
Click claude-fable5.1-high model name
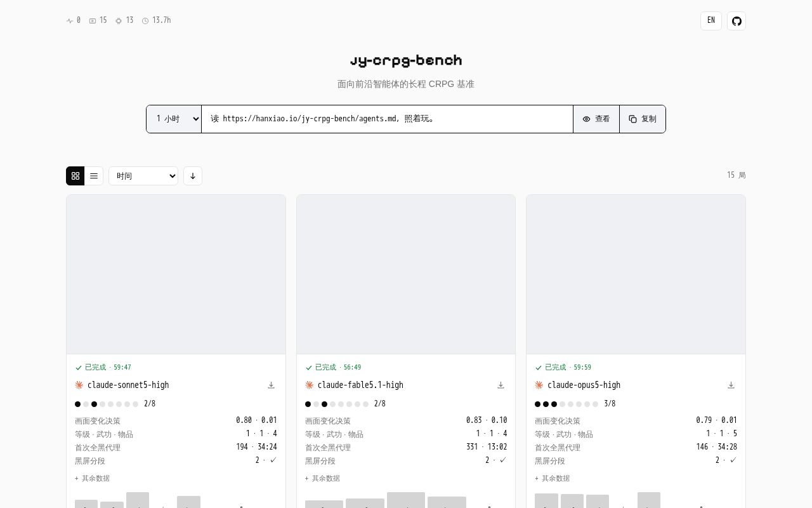coord(360,385)
